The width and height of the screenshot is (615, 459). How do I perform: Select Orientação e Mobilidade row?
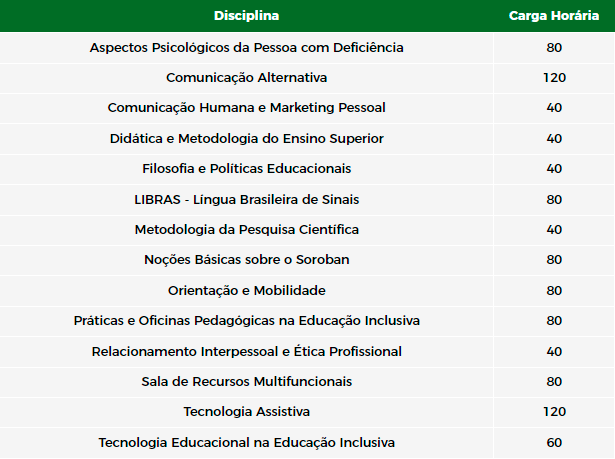click(308, 290)
